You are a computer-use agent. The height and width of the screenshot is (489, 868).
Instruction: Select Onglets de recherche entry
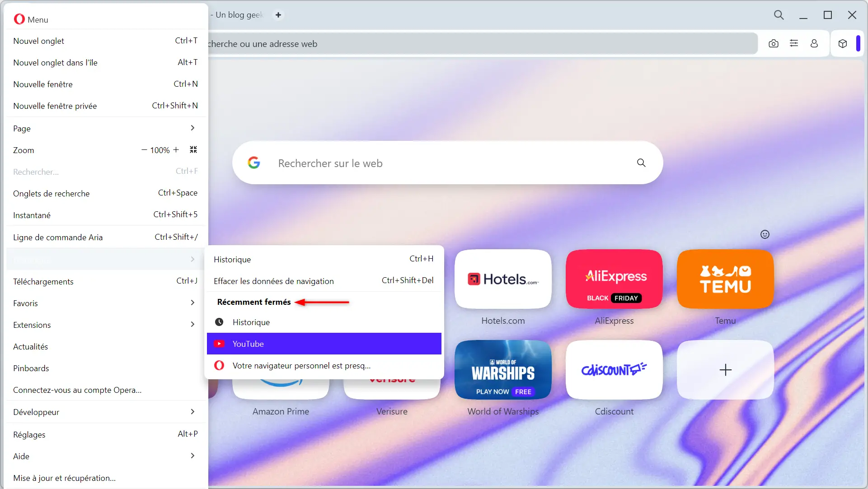106,193
